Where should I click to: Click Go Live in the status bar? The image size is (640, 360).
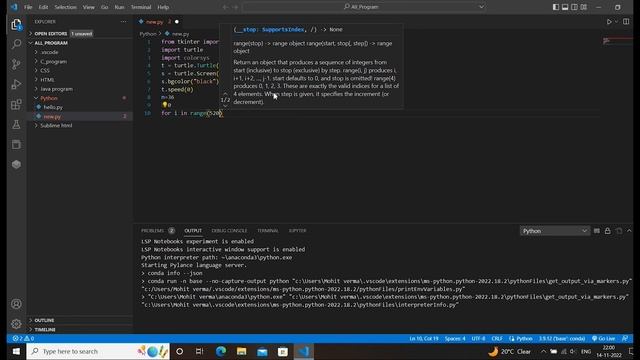pos(604,339)
